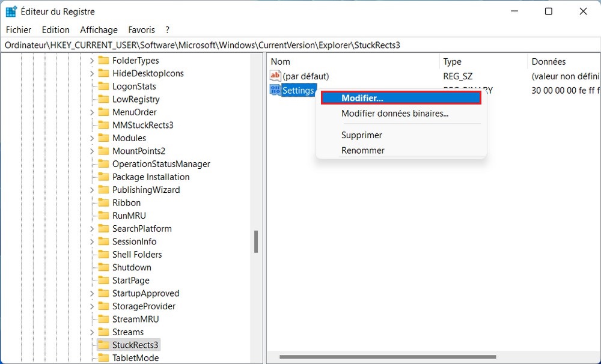This screenshot has width=601, height=364.
Task: Click the MenuOrder folder icon
Action: (103, 112)
